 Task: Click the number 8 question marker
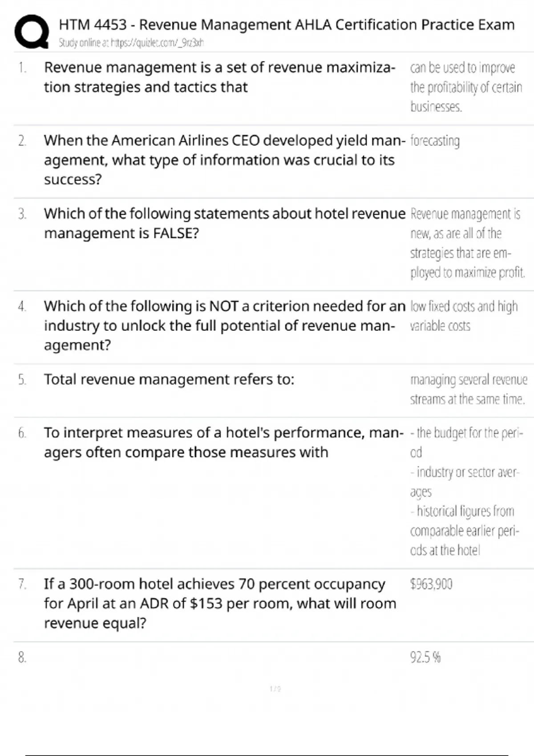(22, 657)
